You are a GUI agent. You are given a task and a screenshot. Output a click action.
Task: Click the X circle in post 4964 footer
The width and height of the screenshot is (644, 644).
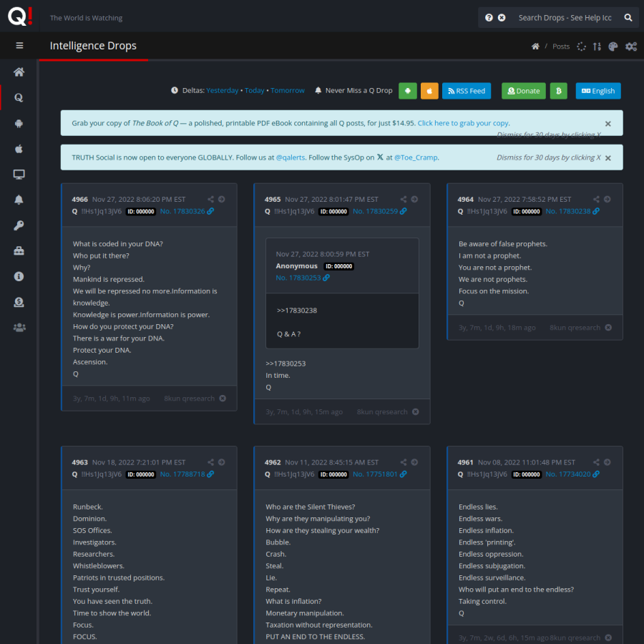(608, 327)
